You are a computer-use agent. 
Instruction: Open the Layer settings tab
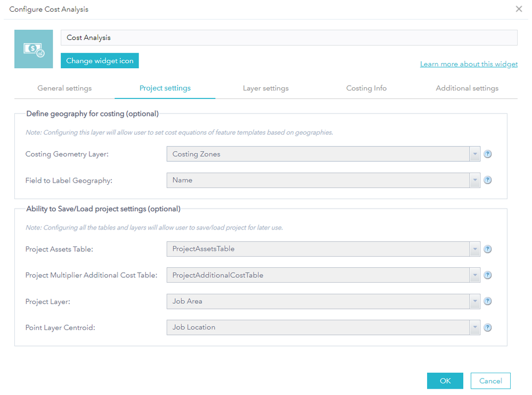[x=266, y=88]
